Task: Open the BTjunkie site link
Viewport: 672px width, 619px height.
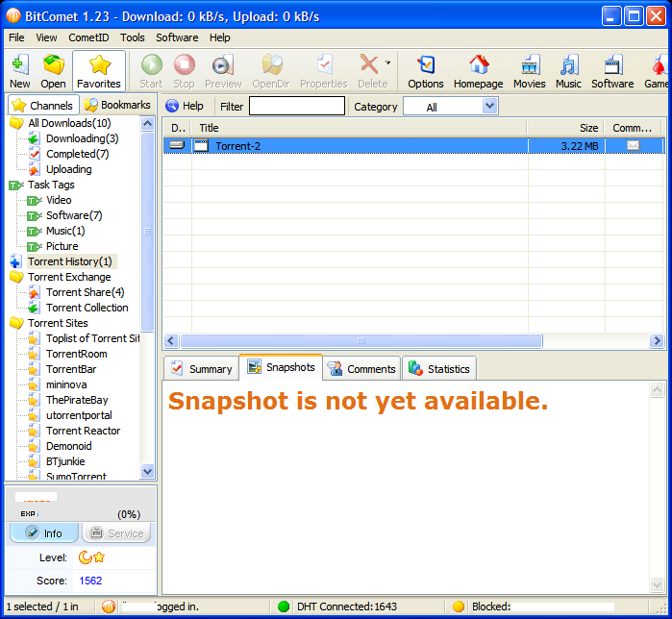Action: (x=65, y=461)
